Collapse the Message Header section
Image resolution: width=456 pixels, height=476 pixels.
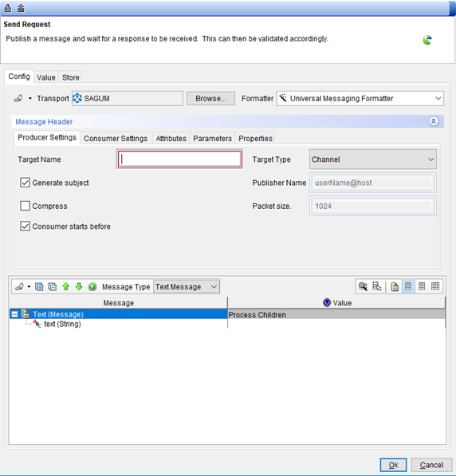coord(434,121)
